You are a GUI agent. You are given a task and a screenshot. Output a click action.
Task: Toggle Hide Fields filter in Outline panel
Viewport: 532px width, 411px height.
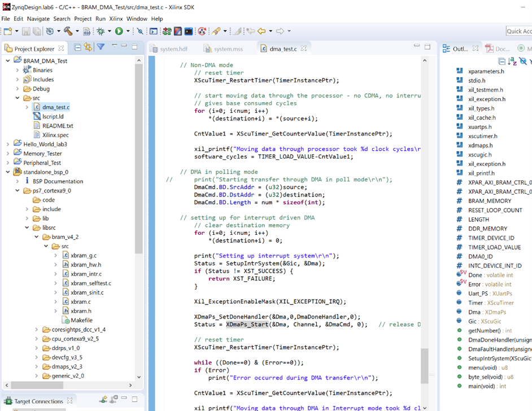pos(524,61)
